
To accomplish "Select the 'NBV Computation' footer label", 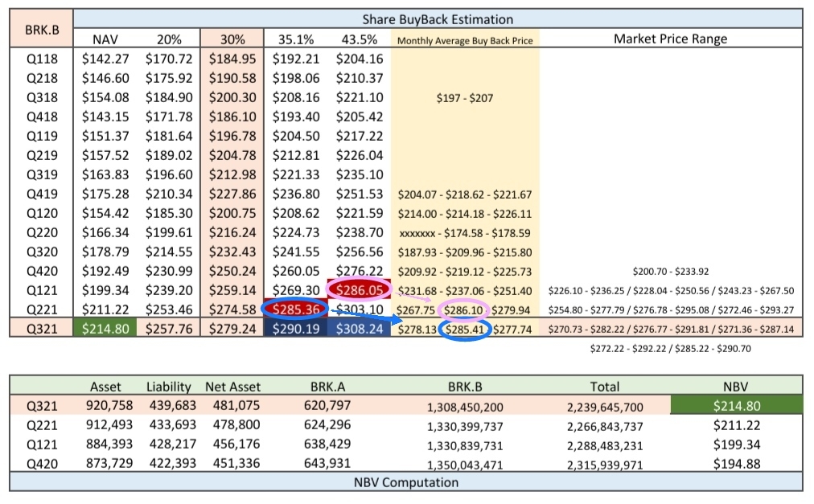I will pos(406,482).
